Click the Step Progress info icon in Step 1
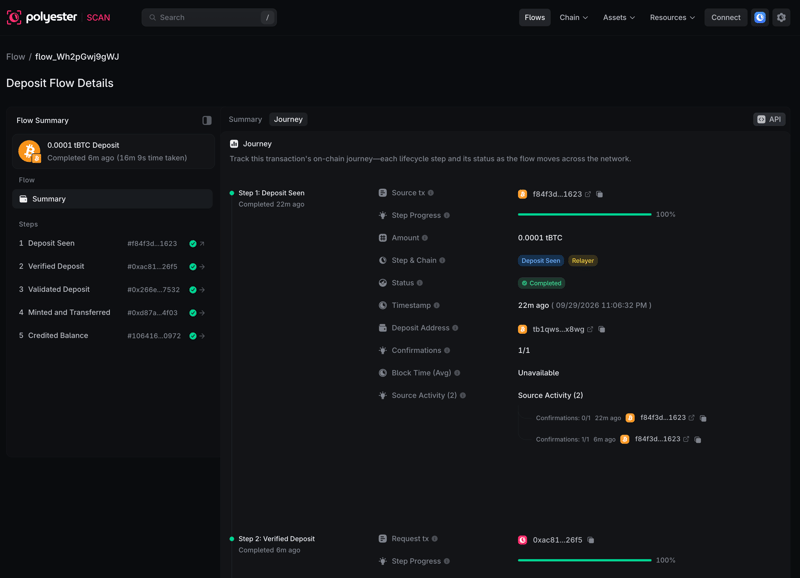The height and width of the screenshot is (578, 800). click(x=446, y=215)
